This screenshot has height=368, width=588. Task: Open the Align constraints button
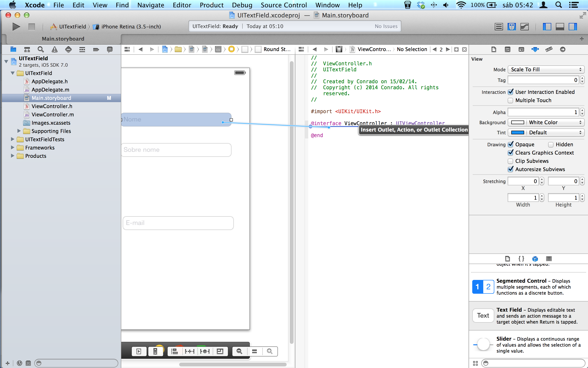(175, 351)
